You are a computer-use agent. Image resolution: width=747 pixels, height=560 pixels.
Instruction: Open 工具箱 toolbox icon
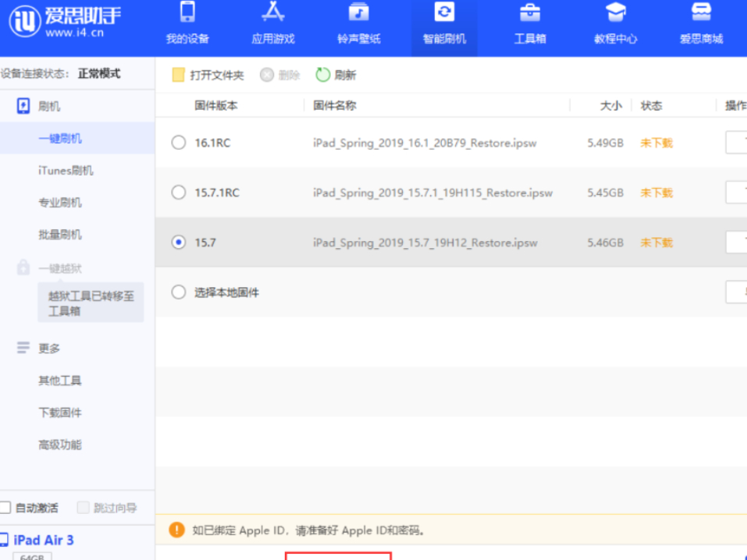click(x=530, y=12)
